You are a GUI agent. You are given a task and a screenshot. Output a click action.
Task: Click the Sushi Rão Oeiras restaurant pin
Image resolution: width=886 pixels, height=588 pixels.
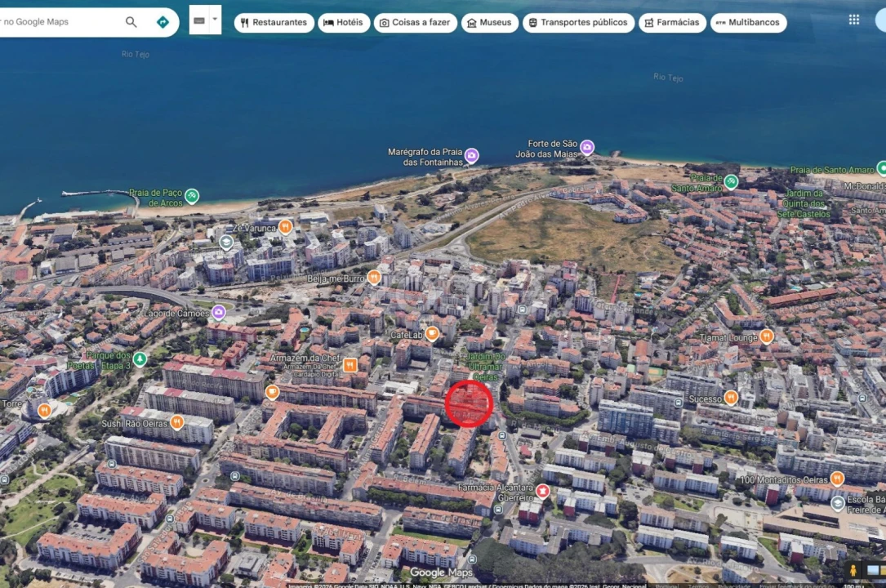[176, 420]
